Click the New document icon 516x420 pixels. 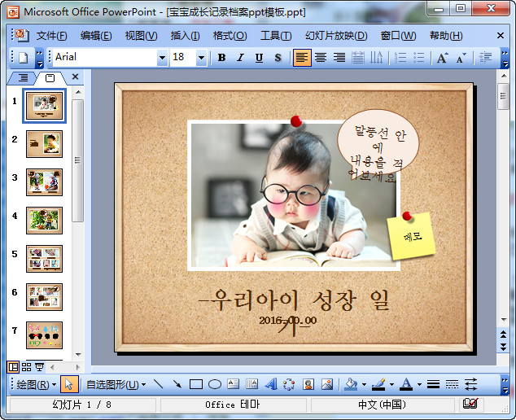[x=24, y=58]
